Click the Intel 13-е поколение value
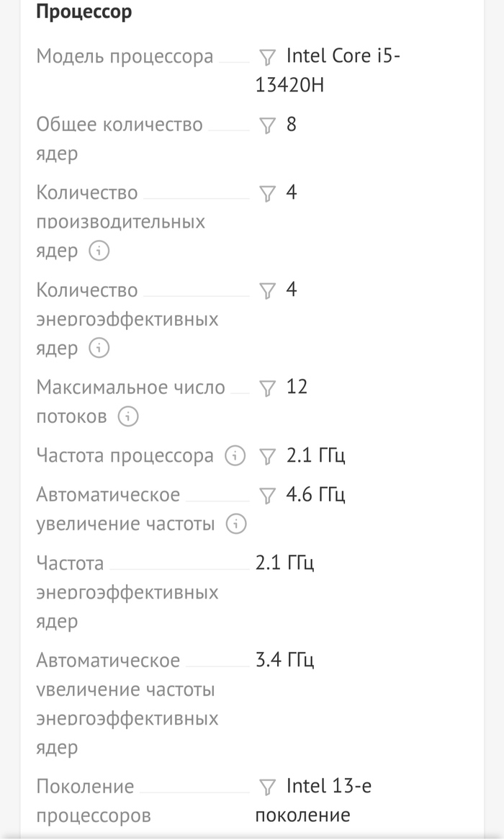 (x=314, y=800)
